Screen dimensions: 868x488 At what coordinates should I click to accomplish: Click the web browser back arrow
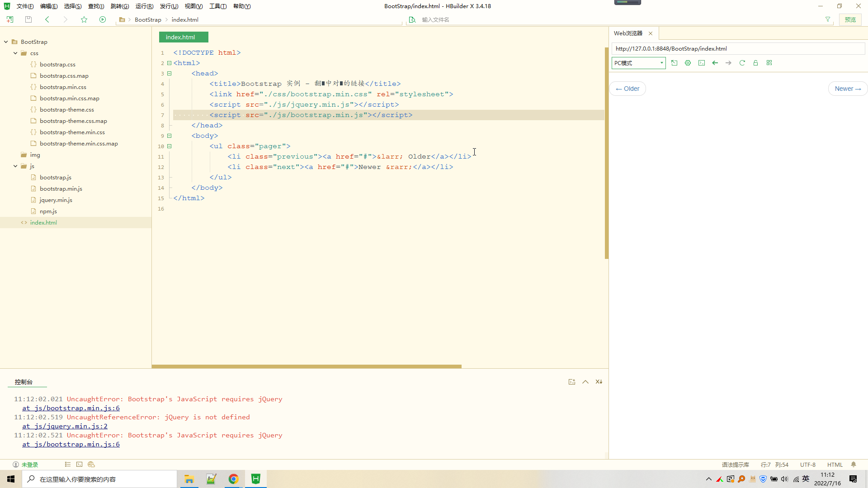[715, 63]
